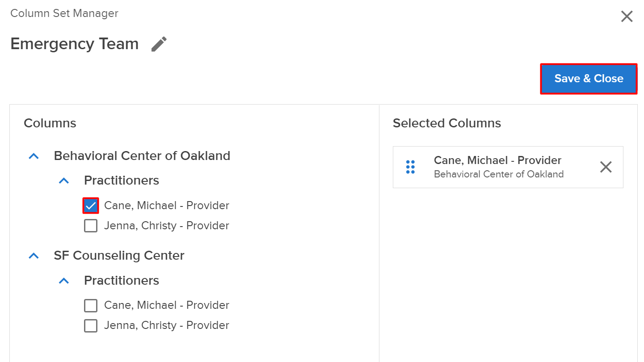This screenshot has width=644, height=362.
Task: Collapse Practitioners under SF Counseling Center
Action: point(64,281)
